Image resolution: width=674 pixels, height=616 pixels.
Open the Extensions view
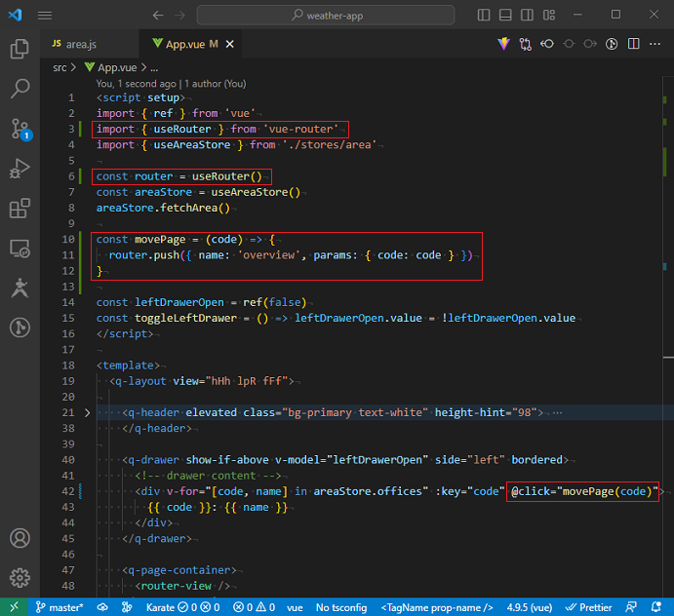point(20,209)
